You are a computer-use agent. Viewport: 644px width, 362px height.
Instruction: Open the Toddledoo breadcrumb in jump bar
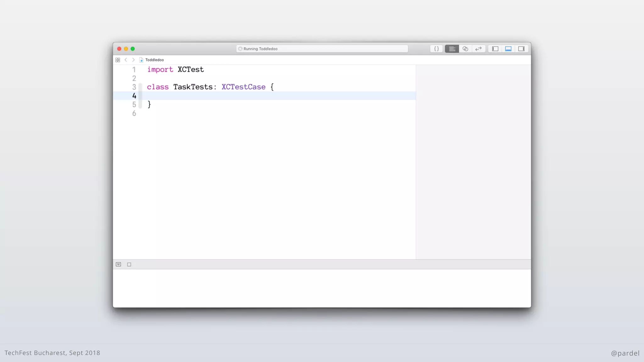click(154, 60)
